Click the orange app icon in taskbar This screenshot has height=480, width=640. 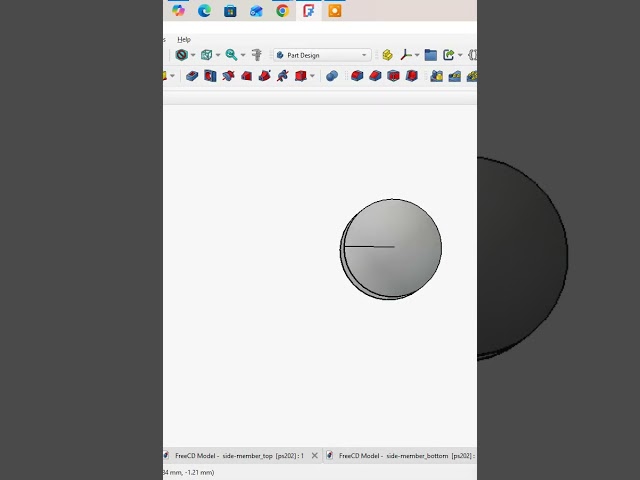pyautogui.click(x=334, y=11)
